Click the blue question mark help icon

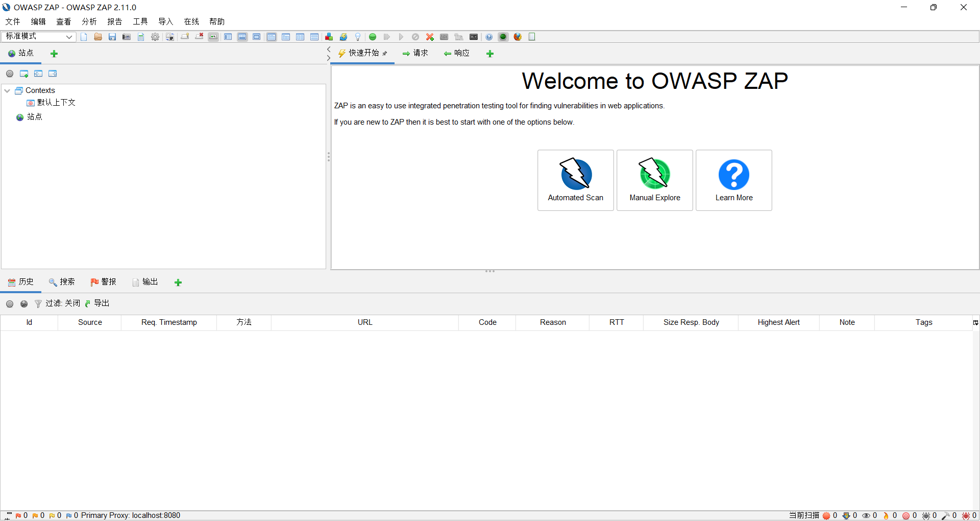pos(489,37)
